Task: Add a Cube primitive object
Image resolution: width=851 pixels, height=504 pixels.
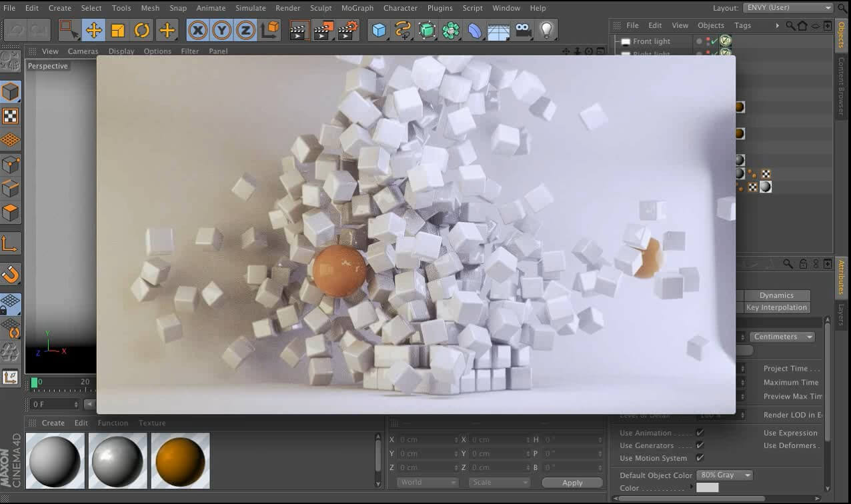Action: coord(379,30)
